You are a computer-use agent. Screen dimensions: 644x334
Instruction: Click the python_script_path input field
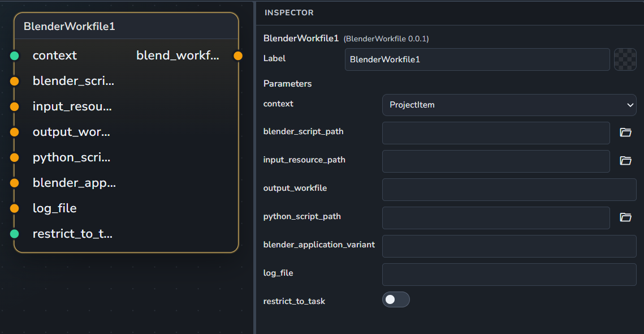pos(496,218)
